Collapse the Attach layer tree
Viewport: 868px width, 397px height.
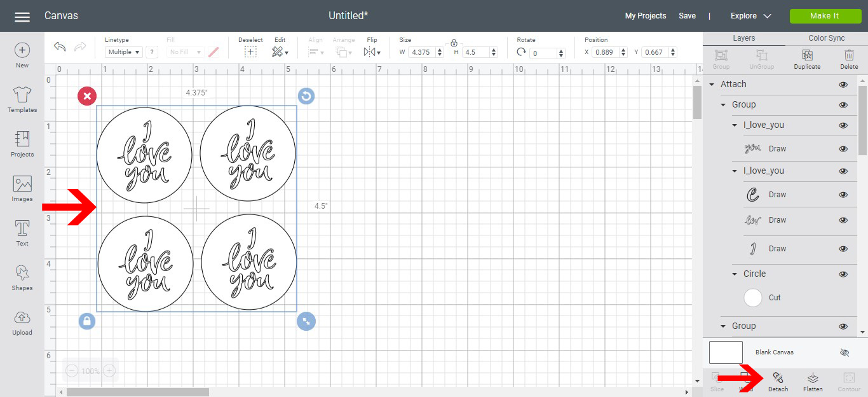pos(712,85)
